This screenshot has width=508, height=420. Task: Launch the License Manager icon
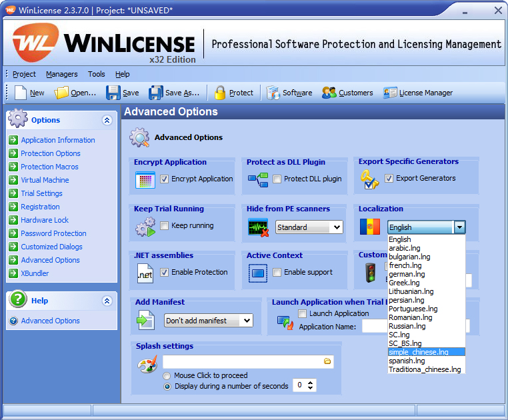pos(390,93)
